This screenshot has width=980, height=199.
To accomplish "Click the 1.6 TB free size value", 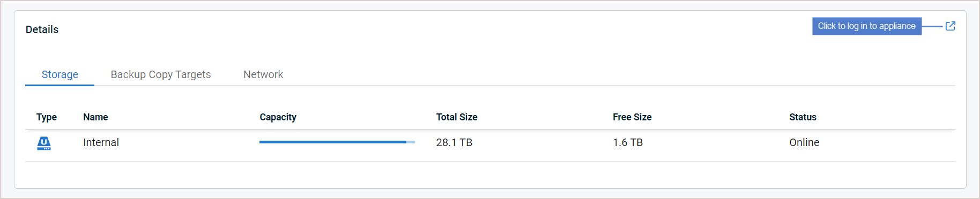I will [x=628, y=142].
